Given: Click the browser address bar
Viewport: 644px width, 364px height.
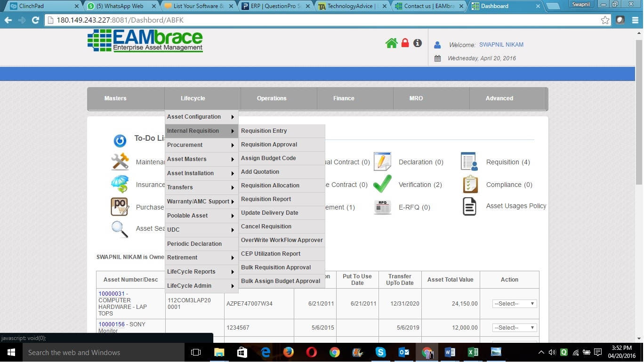Looking at the screenshot, I should click(x=325, y=20).
